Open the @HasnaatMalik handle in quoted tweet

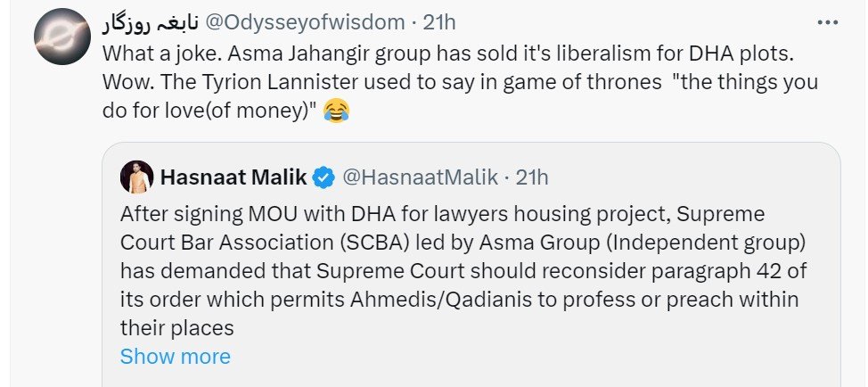pyautogui.click(x=421, y=178)
